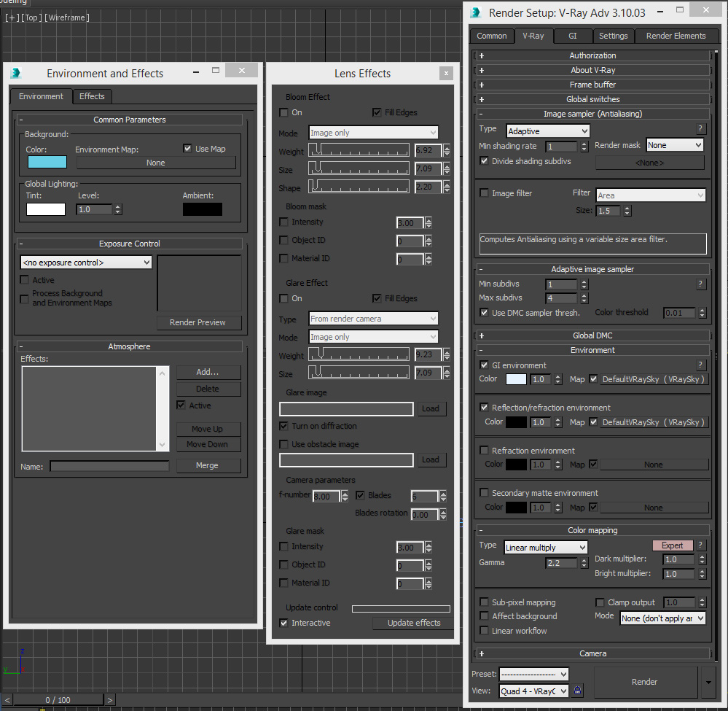Enable the Image filter checkbox
The height and width of the screenshot is (711, 728).
point(485,193)
